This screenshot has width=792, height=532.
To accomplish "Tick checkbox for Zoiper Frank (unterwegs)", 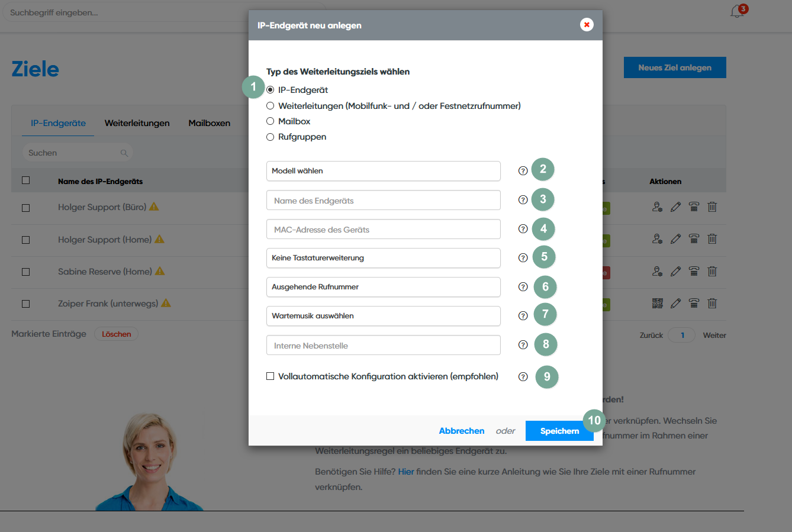I will pyautogui.click(x=25, y=304).
